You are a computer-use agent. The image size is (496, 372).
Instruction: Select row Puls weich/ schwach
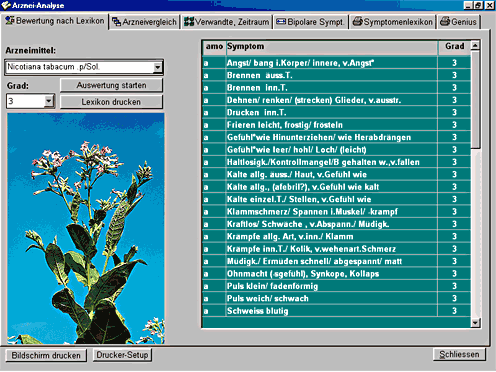(x=337, y=298)
